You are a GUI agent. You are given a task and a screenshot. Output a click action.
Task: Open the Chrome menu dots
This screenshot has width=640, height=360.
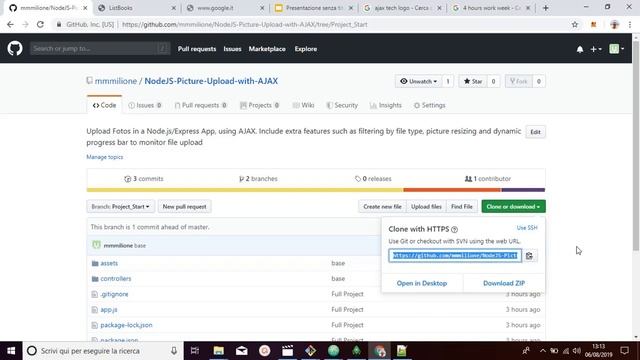coord(630,24)
